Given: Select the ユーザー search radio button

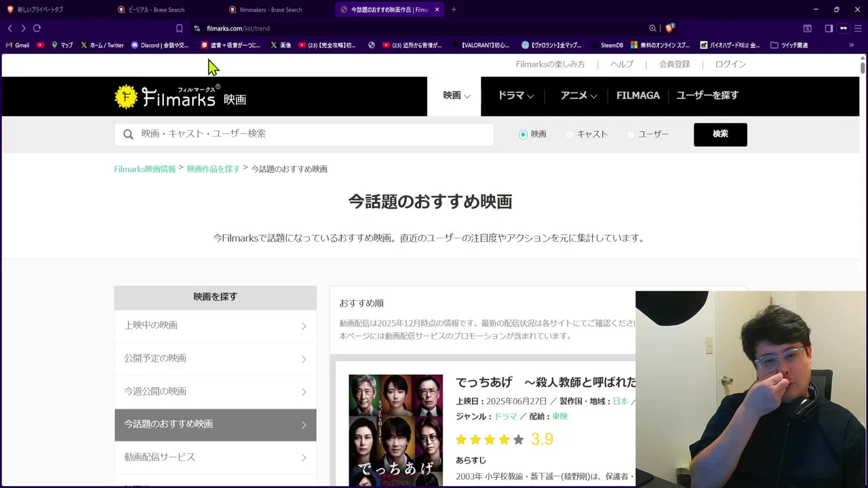Looking at the screenshot, I should (631, 134).
